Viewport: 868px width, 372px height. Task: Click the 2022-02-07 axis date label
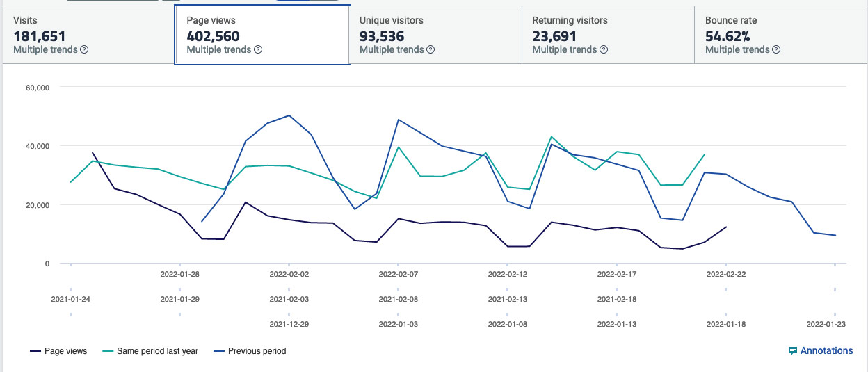[x=398, y=275]
